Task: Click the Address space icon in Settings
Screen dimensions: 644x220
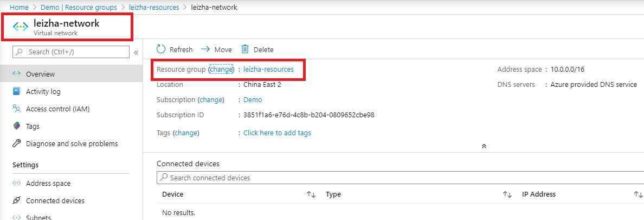Action: (x=16, y=184)
